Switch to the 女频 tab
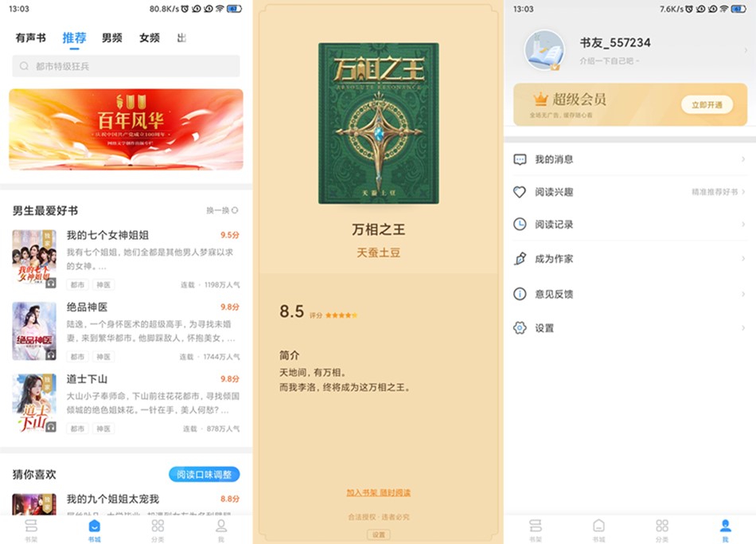 click(x=150, y=37)
